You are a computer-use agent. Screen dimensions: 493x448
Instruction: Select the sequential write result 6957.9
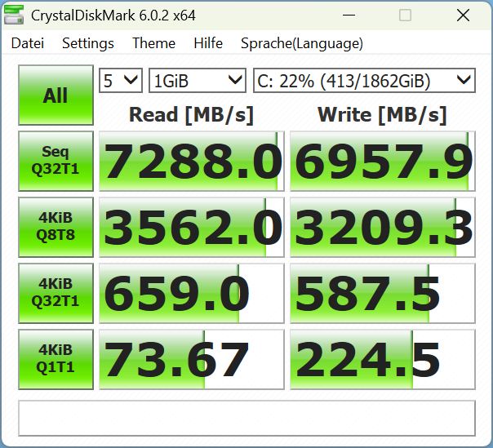pos(382,162)
